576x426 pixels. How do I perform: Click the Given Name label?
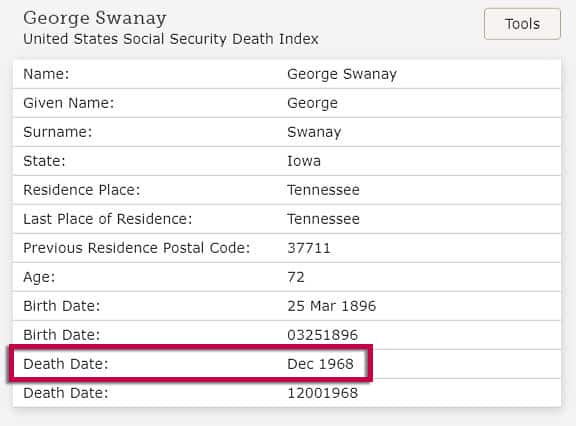[69, 103]
